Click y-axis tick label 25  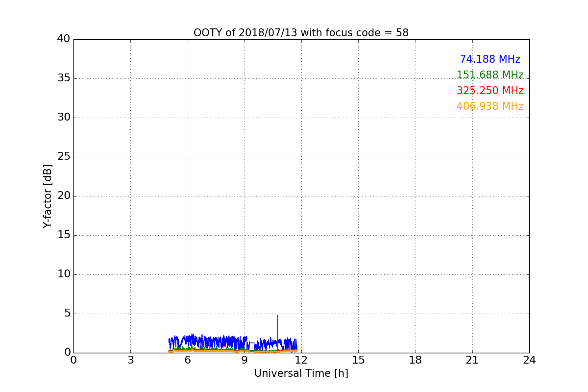tap(64, 157)
